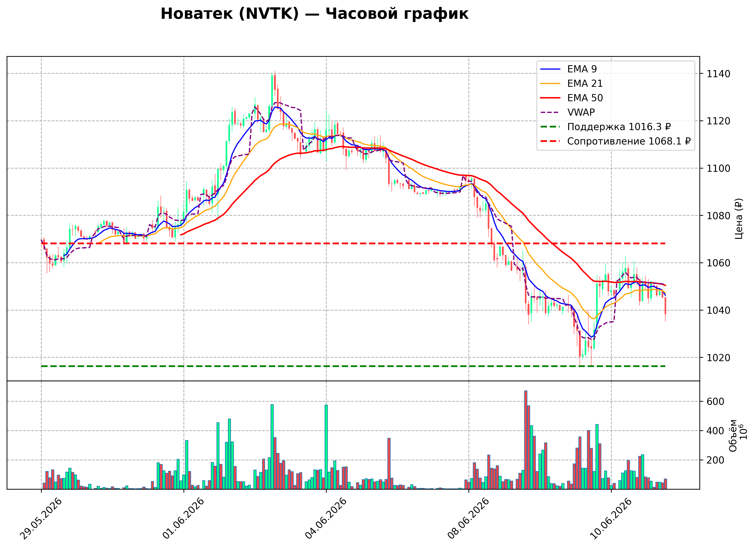Image resolution: width=756 pixels, height=548 pixels.
Task: Click the tallest red volume bar
Action: (526, 440)
